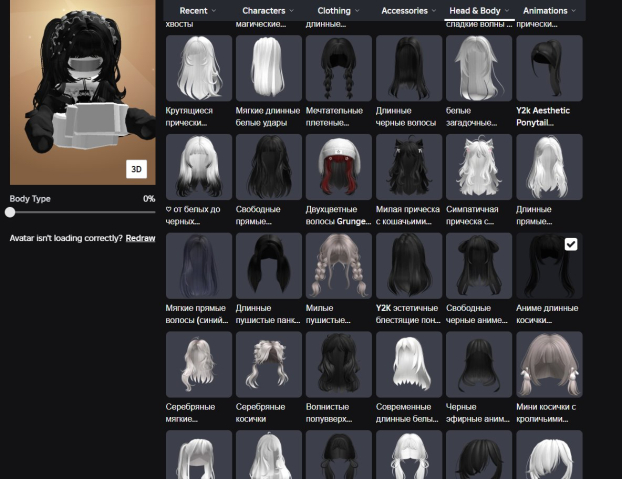622x479 pixels.
Task: Click the Redraw avatar link
Action: click(x=140, y=238)
